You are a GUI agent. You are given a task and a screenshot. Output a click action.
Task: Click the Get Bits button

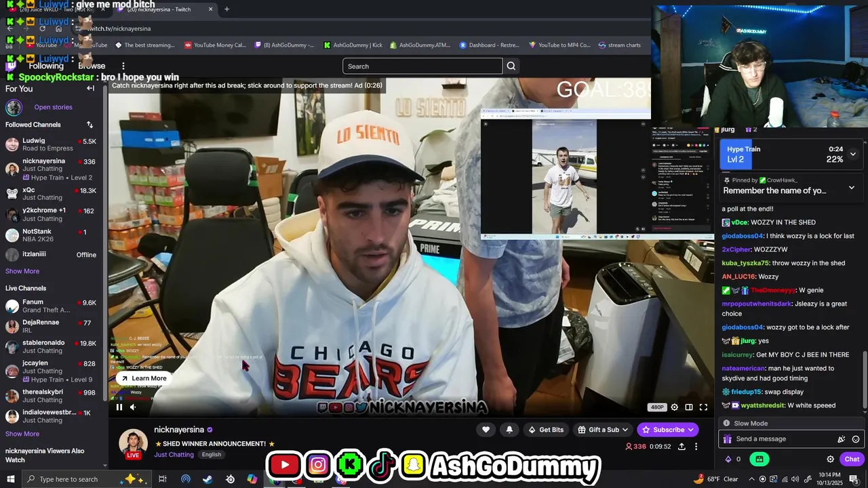point(546,429)
